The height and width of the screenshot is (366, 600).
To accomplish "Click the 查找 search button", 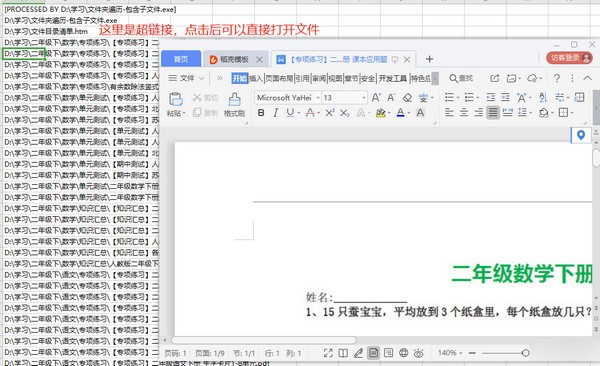I will coord(461,78).
